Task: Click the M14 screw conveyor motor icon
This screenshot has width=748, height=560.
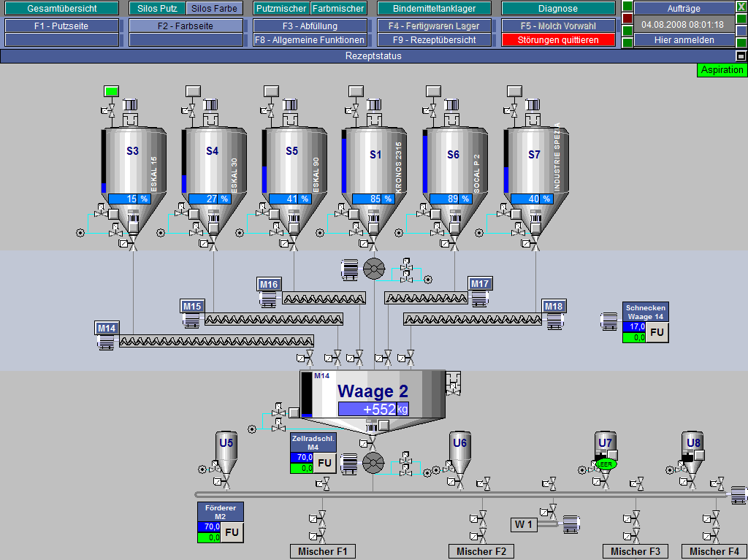Action: [107, 341]
